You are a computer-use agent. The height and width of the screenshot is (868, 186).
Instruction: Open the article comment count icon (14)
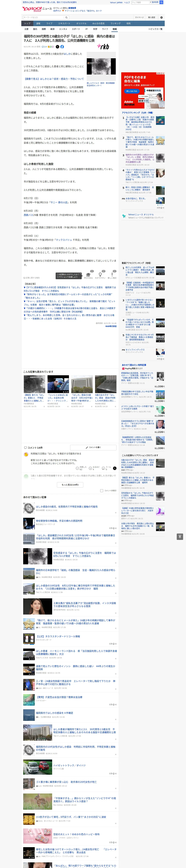[x=44, y=47]
